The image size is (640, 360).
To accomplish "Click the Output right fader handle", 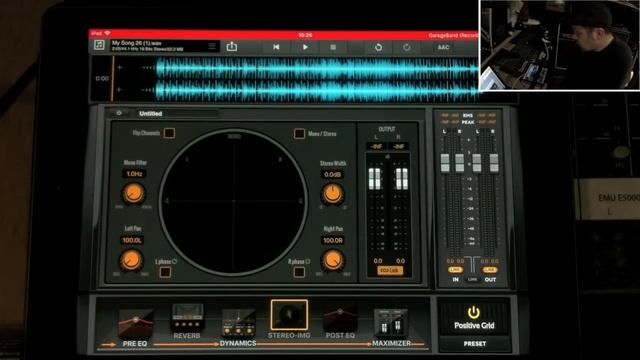I will tap(402, 178).
